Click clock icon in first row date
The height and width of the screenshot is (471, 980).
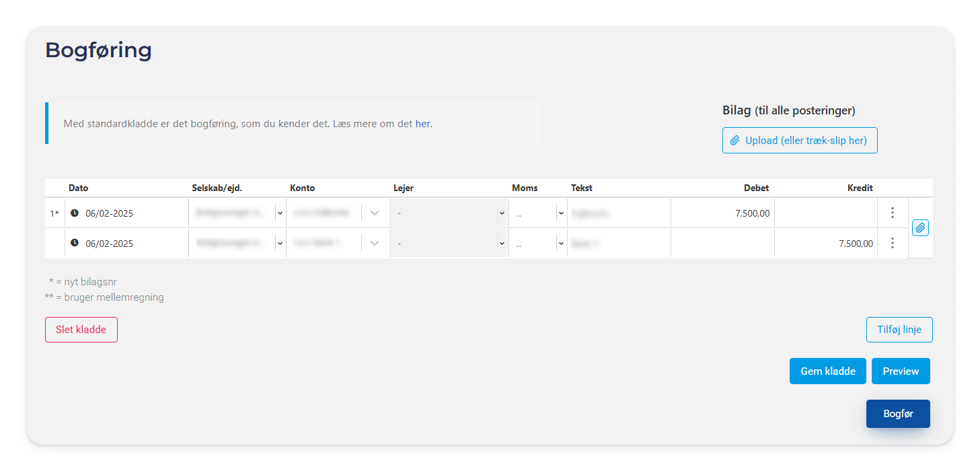point(75,213)
